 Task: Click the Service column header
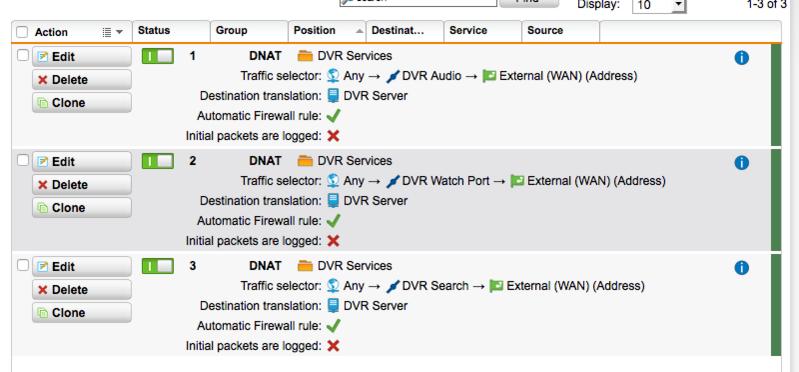(x=483, y=31)
